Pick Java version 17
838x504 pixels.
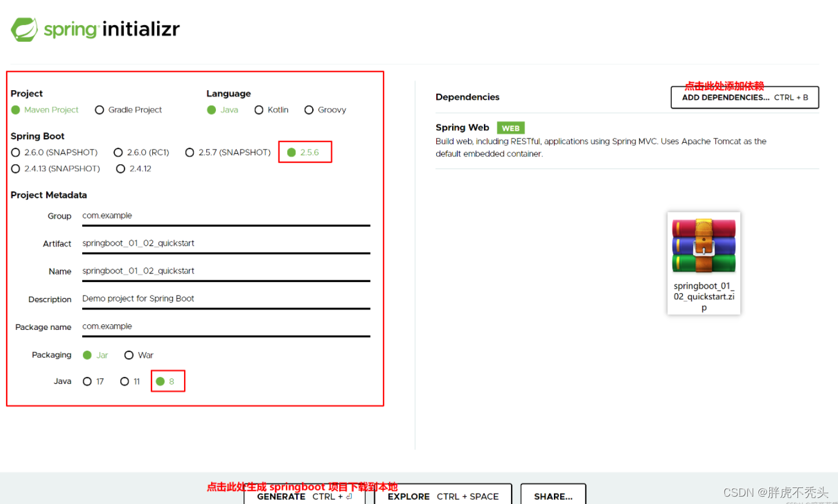(x=93, y=381)
